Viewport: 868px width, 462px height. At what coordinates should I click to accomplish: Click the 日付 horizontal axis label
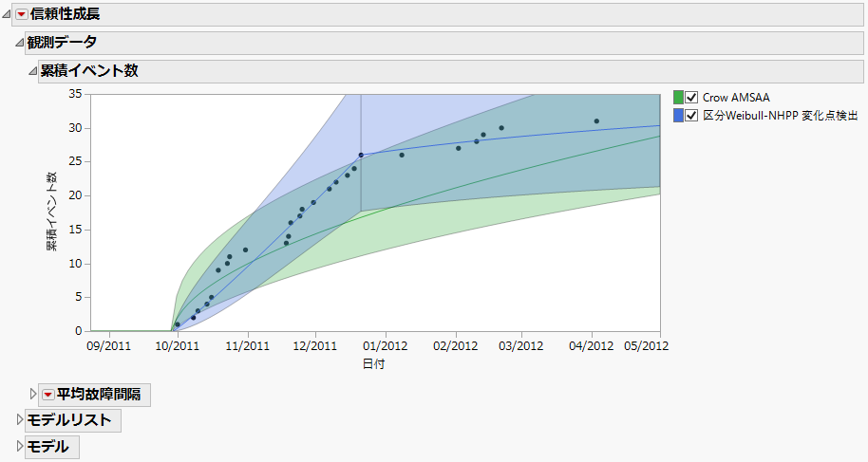pos(373,363)
